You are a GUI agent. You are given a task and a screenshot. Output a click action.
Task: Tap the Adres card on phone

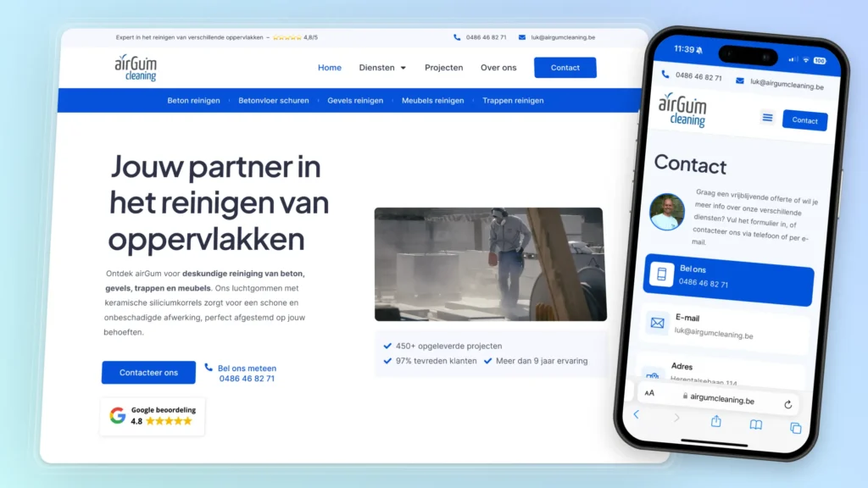point(722,372)
